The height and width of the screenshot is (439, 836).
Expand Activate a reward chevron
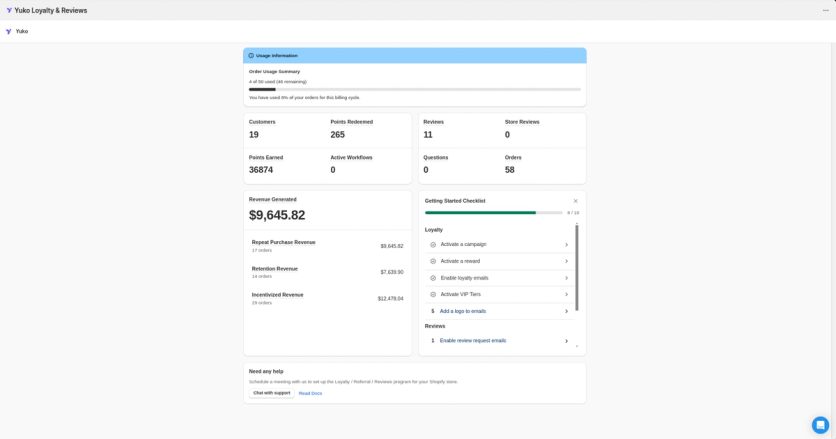coord(566,261)
